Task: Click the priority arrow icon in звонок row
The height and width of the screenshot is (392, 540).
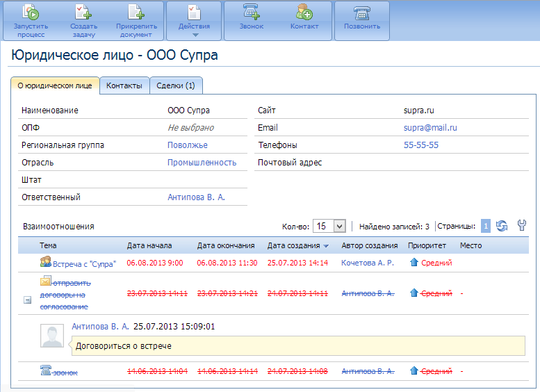Action: tap(414, 370)
